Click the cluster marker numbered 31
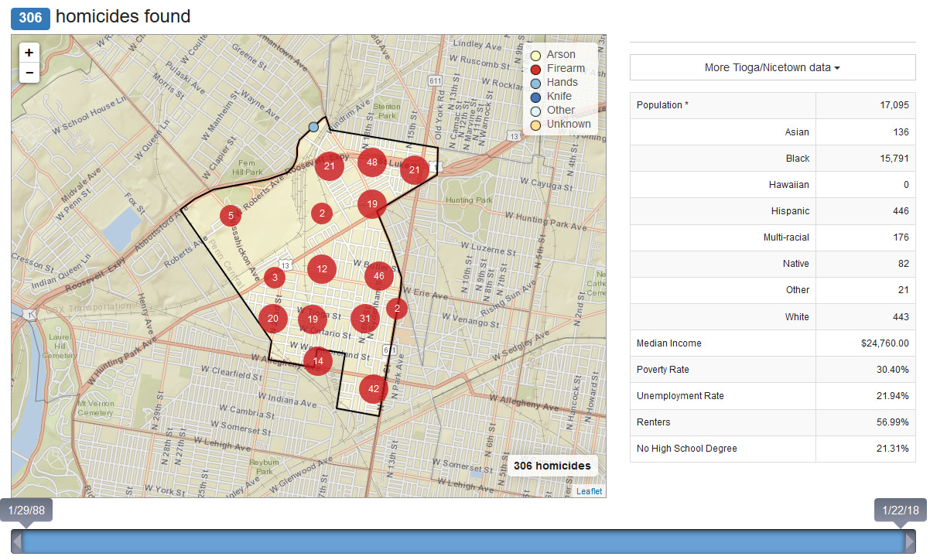930x560 pixels. [x=365, y=318]
